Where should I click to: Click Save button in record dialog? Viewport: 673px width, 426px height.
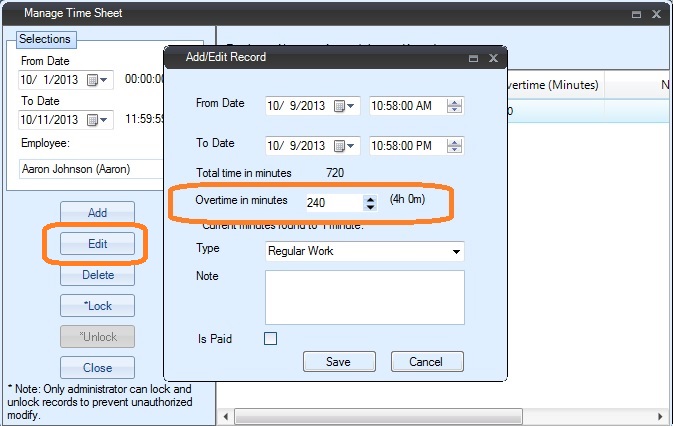[x=338, y=361]
